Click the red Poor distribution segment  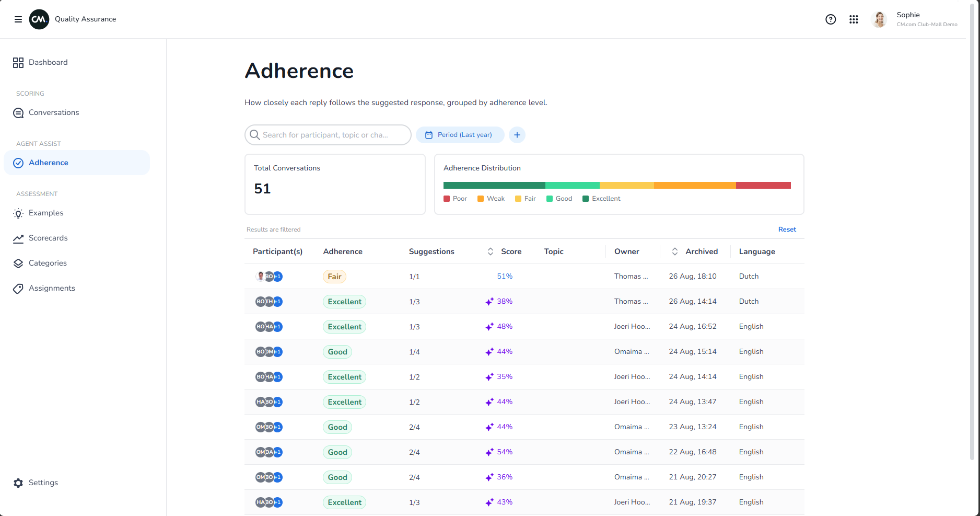click(763, 186)
